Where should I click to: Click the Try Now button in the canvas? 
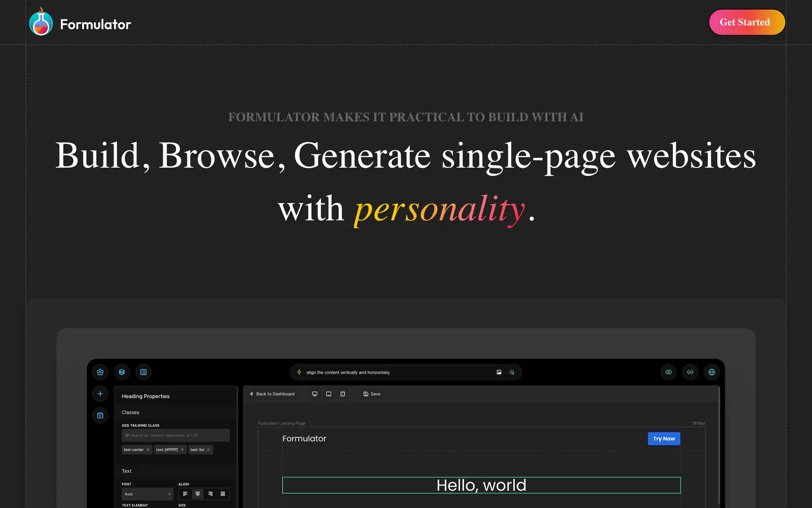pos(664,438)
